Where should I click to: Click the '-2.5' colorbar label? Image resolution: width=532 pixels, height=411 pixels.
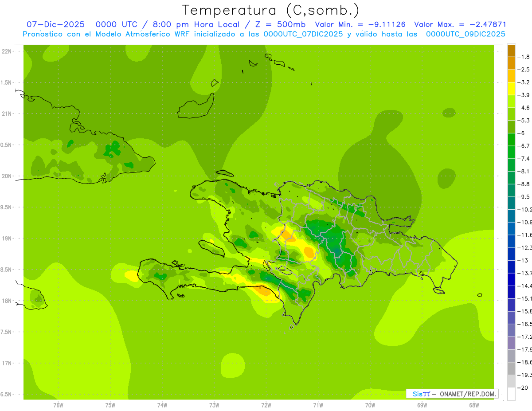tap(524, 70)
